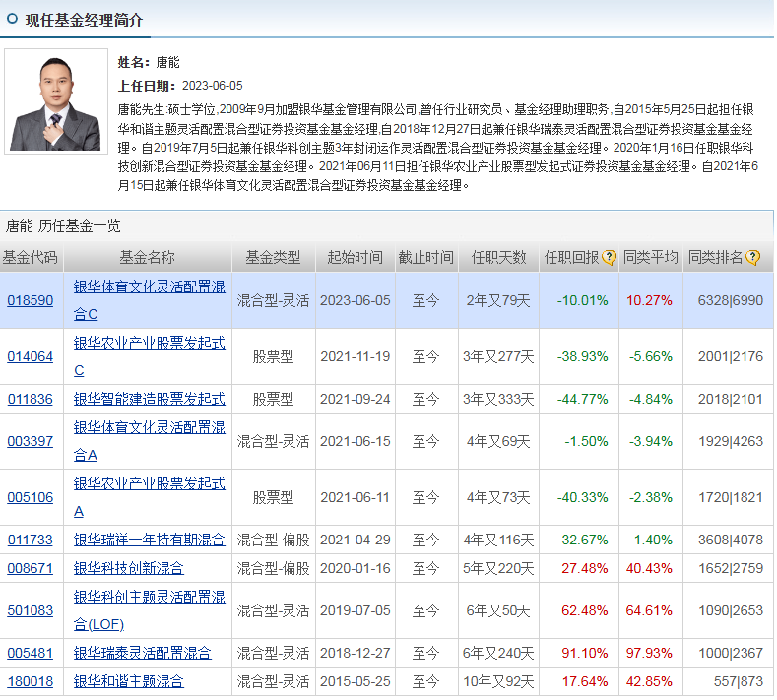Screen dimensions: 777x700
Task: Click the circle bullet icon before 现任基金经理简介
Action: pos(12,19)
